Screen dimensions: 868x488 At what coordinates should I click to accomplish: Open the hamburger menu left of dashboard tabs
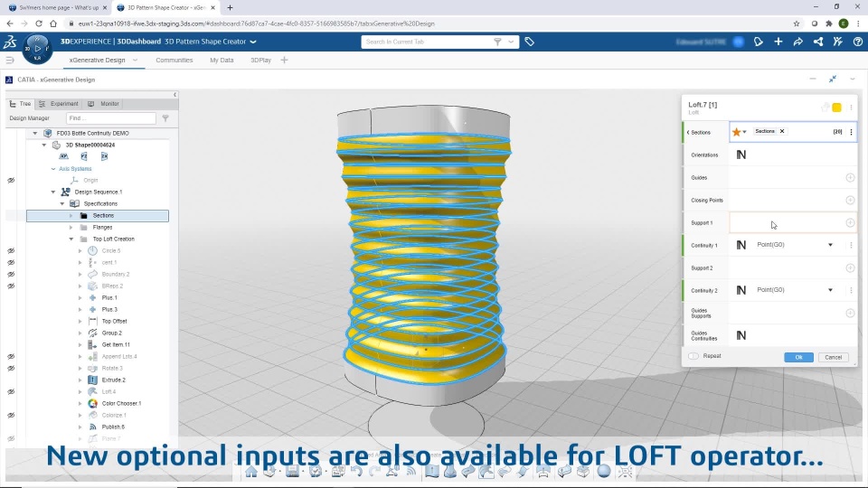[10, 60]
